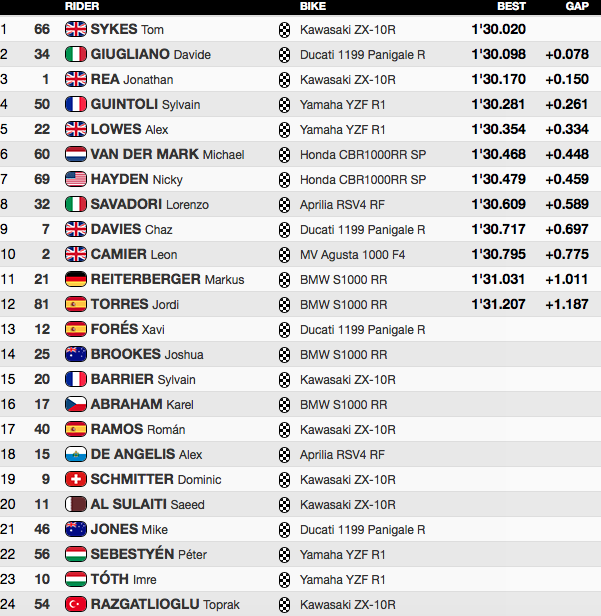Click the Dutch flag next to VAN DER MARK
Screen dimensions: 601x616
[x=75, y=154]
